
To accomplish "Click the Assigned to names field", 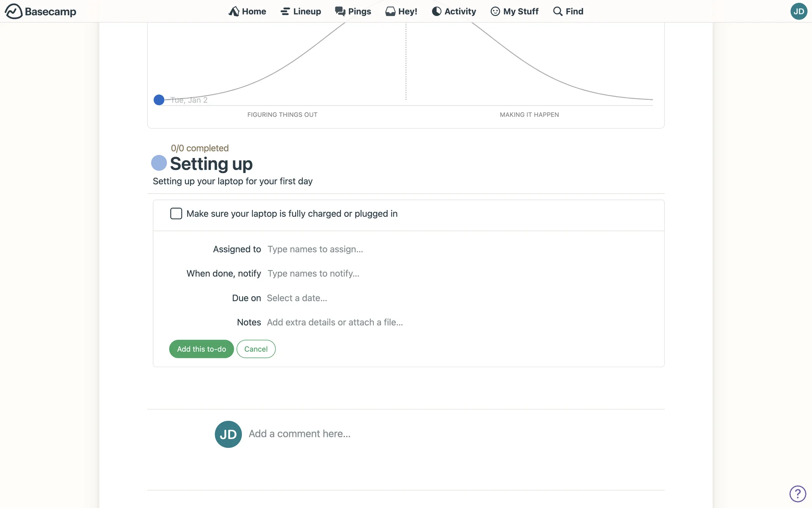I will point(315,249).
